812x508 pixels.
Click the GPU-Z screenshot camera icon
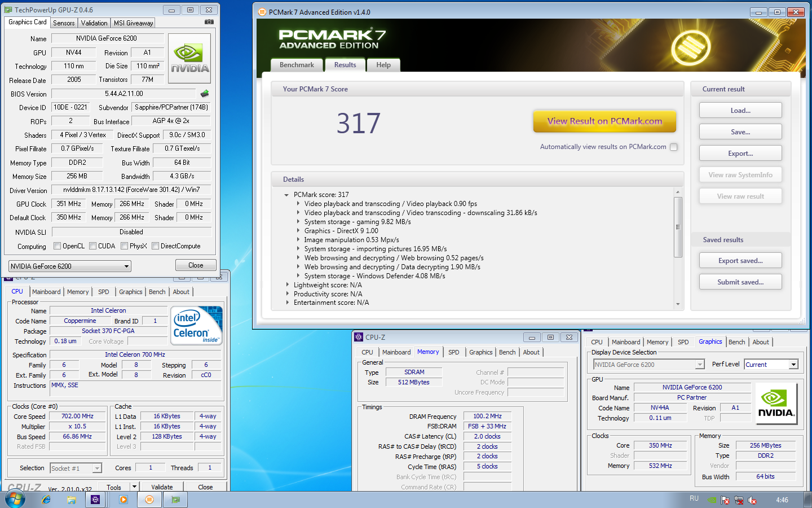tap(209, 22)
